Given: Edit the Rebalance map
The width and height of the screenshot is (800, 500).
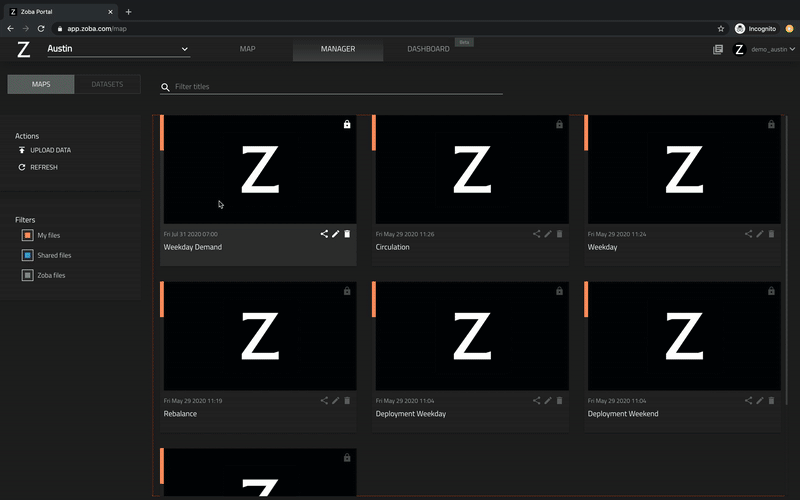Looking at the screenshot, I should 336,401.
